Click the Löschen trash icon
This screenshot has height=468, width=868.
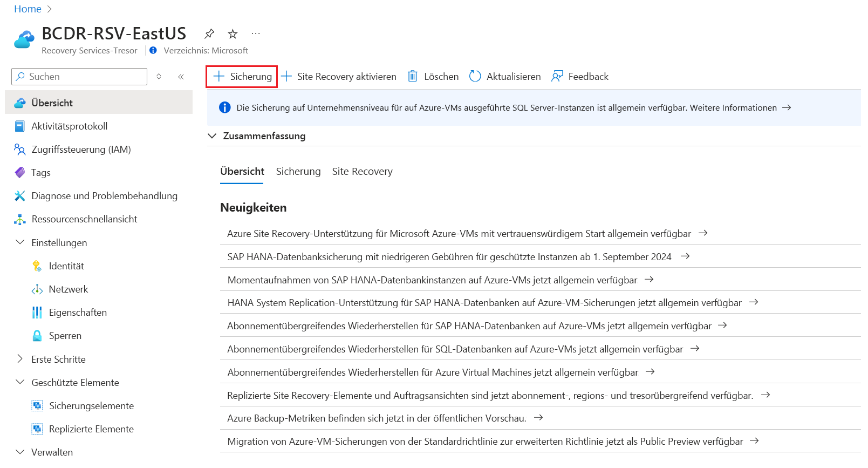(x=413, y=76)
